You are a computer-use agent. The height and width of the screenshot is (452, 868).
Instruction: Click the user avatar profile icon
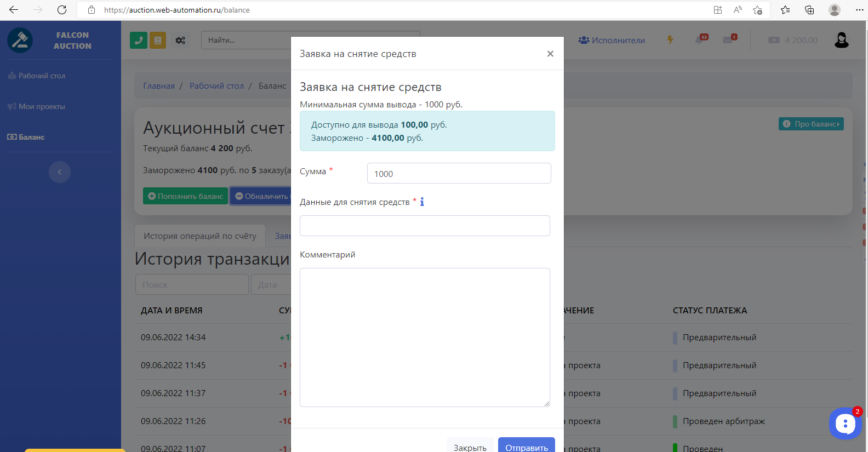(x=841, y=40)
